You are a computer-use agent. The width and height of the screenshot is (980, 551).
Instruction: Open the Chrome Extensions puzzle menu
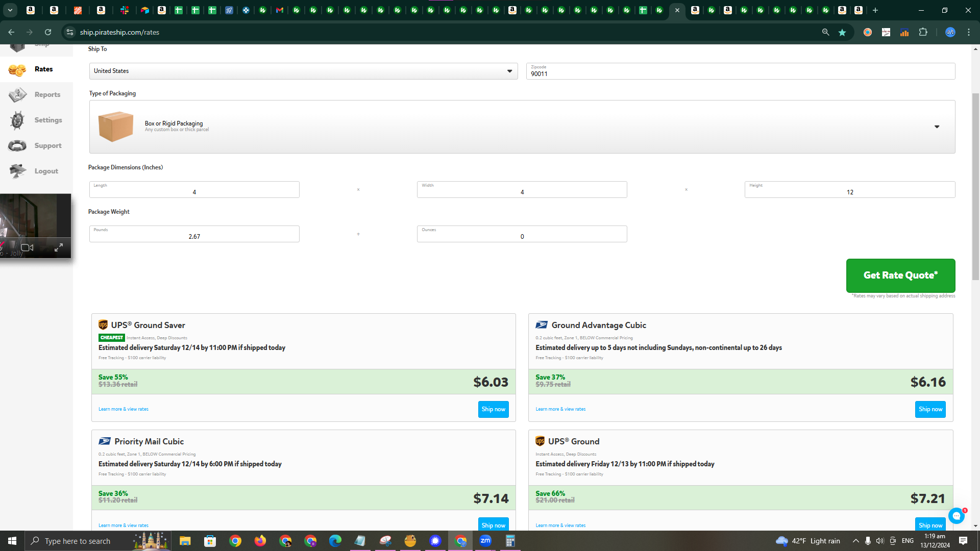923,32
